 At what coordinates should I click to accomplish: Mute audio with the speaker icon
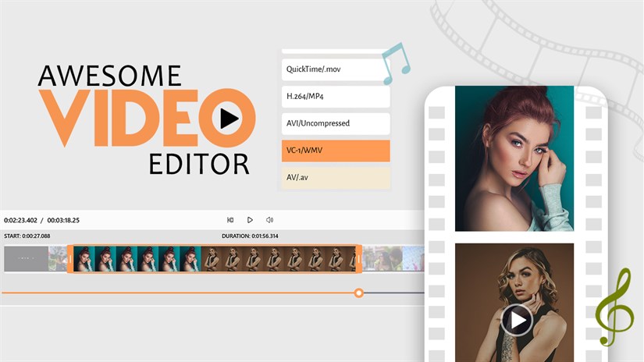coord(269,220)
